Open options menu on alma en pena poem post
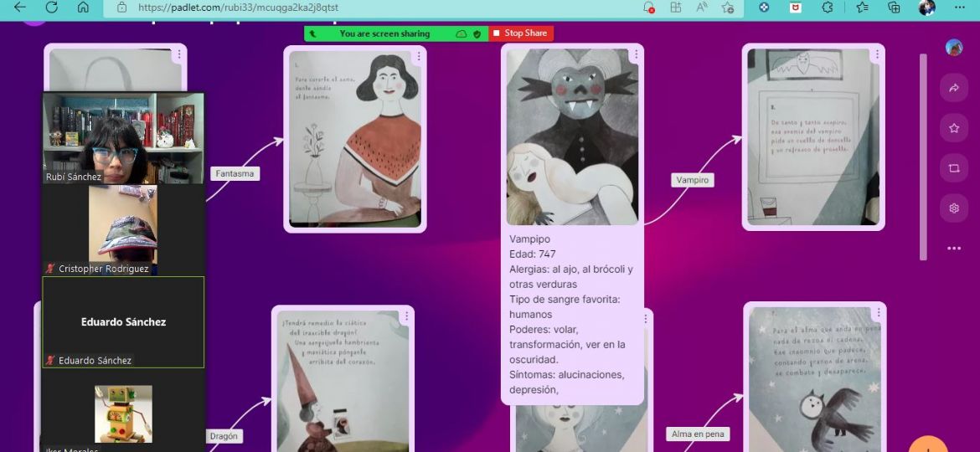 tap(878, 313)
